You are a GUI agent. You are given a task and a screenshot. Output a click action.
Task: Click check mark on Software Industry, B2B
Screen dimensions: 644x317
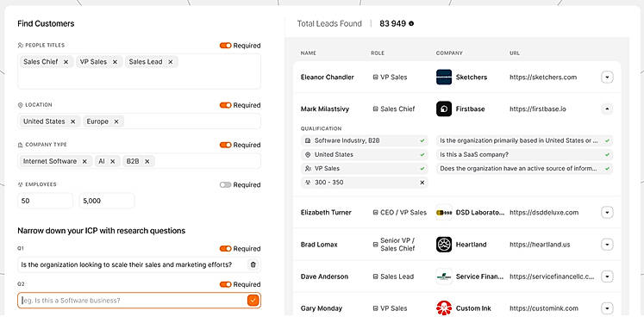point(422,140)
